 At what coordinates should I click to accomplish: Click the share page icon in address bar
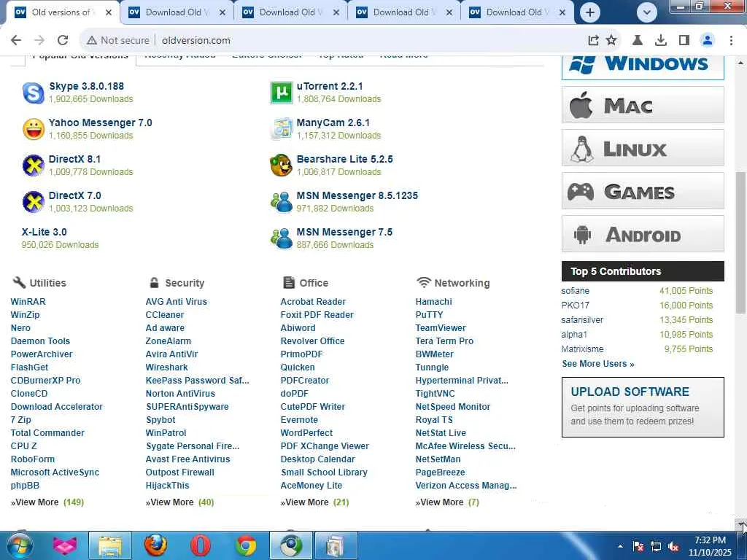pyautogui.click(x=593, y=41)
